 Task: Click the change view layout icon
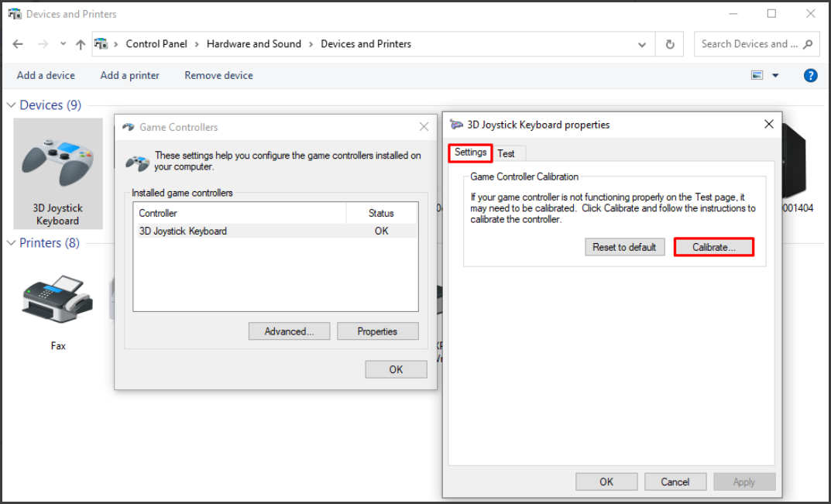click(x=757, y=75)
